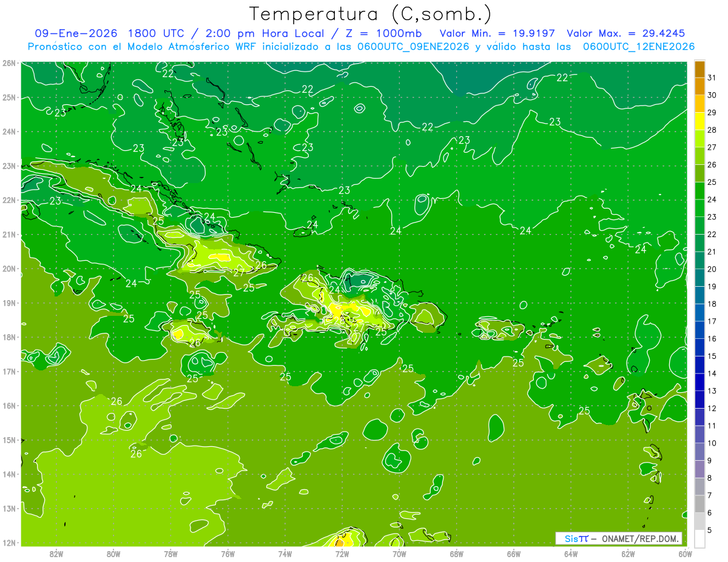Screen dimensions: 728x562
Task: Click the 17N latitude axis label
Action: [x=8, y=371]
